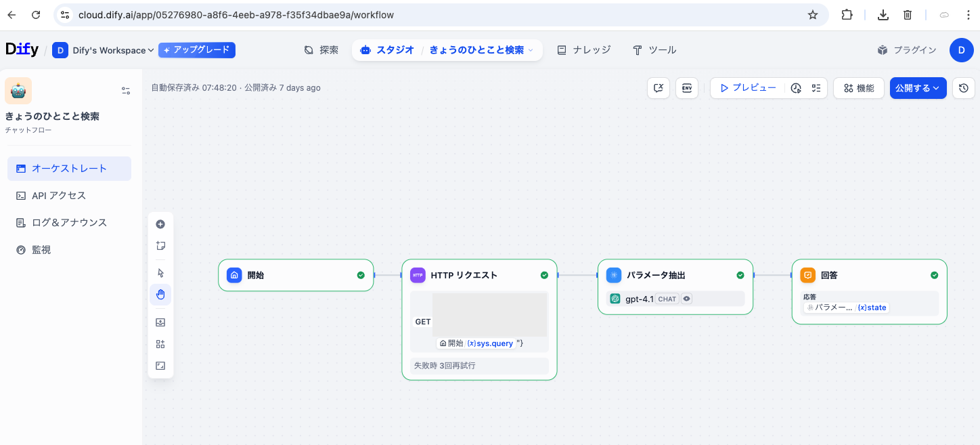
Task: Click the export image icon in canvas toolbar
Action: (x=160, y=322)
